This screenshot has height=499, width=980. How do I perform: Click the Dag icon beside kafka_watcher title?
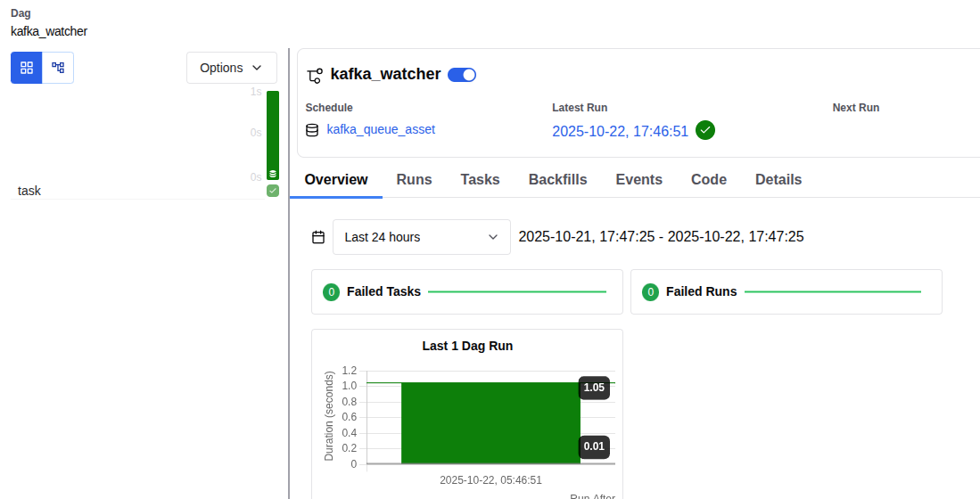[x=314, y=76]
